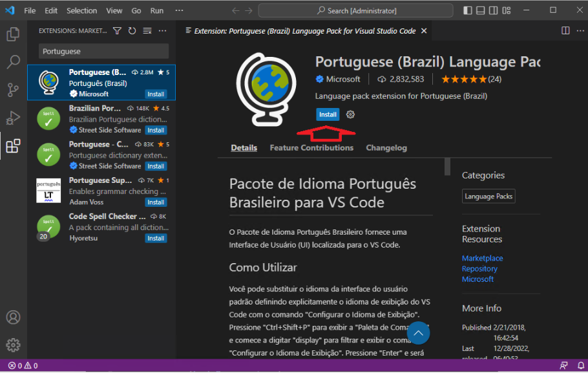Install the Portuguese Brazil Language Pack
This screenshot has width=588, height=373.
coord(328,114)
